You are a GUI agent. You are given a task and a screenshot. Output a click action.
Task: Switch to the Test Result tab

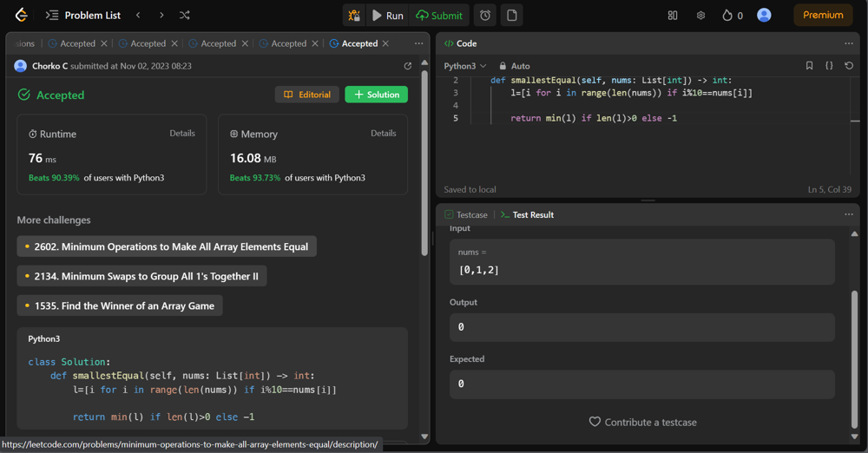pyautogui.click(x=527, y=214)
